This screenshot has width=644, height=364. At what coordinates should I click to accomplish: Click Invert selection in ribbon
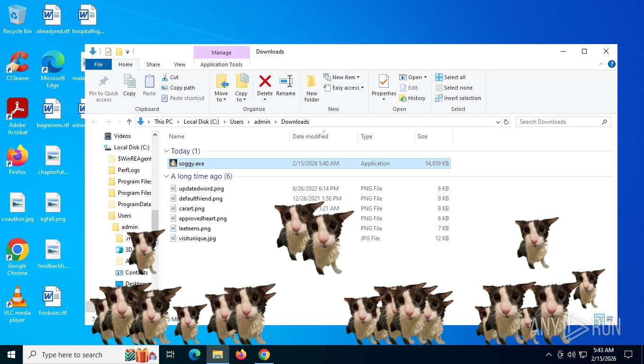click(458, 98)
